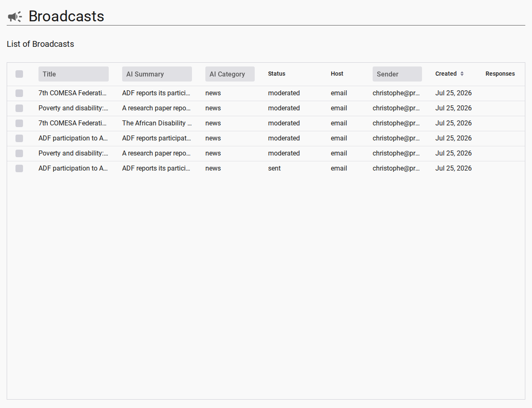The width and height of the screenshot is (532, 408).
Task: Click the 'Jul 25, 2026' date in the sent row
Action: coord(453,168)
